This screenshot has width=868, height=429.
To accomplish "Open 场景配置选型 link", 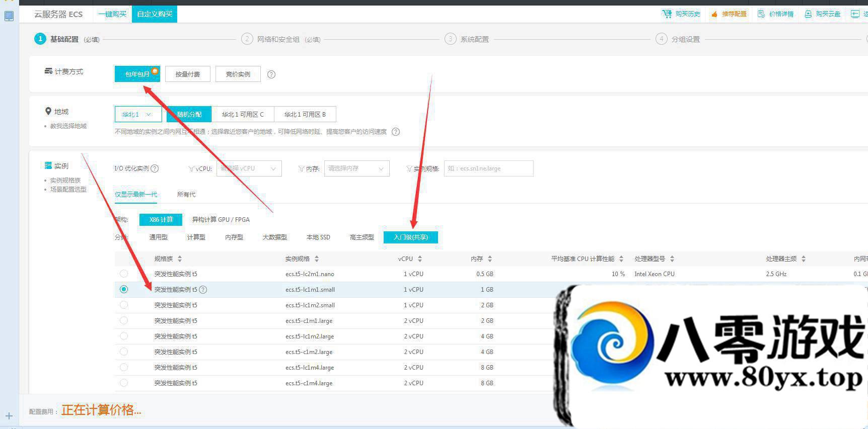I will point(68,190).
